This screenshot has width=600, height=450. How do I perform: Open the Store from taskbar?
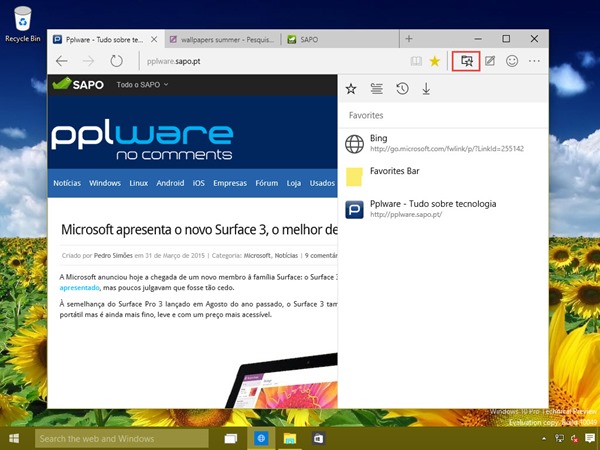coord(318,438)
